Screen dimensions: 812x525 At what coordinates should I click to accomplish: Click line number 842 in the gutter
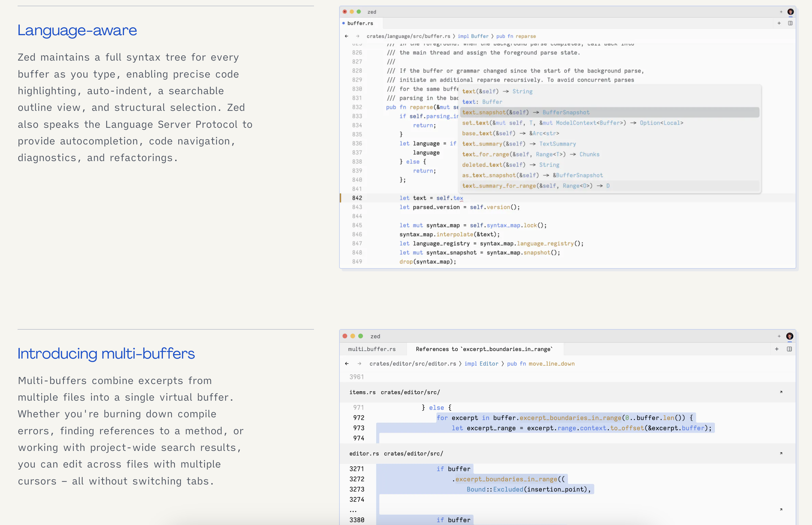(x=357, y=198)
